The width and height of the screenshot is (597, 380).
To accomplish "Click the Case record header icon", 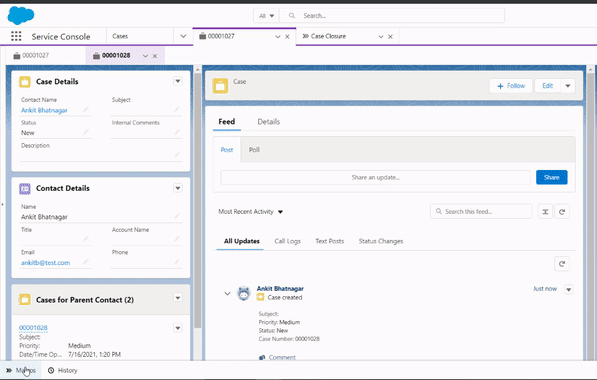I will (x=220, y=86).
